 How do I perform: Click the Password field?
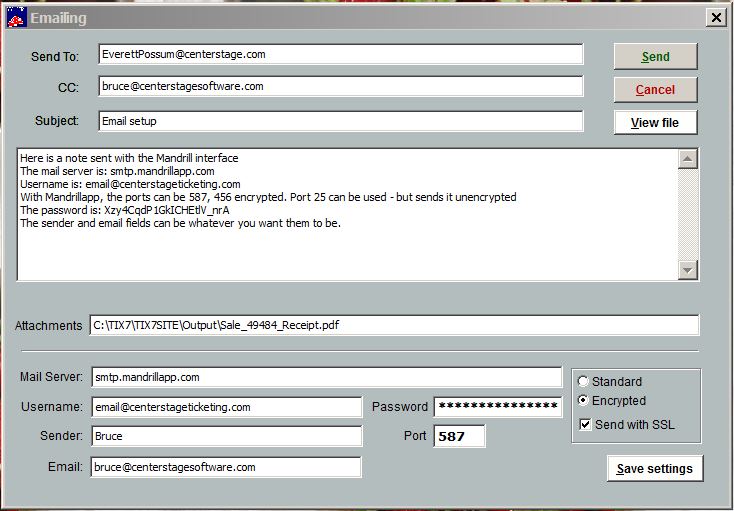[x=498, y=407]
